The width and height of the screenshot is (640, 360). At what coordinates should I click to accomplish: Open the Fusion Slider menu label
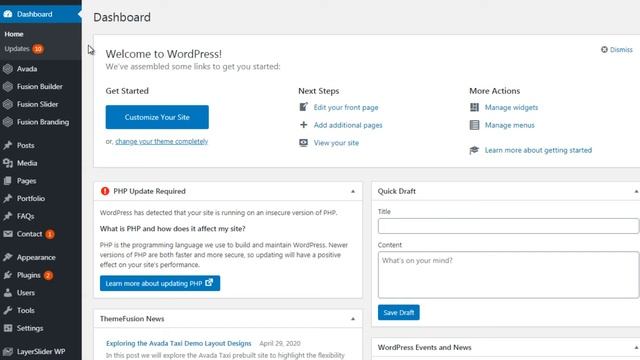pyautogui.click(x=38, y=104)
